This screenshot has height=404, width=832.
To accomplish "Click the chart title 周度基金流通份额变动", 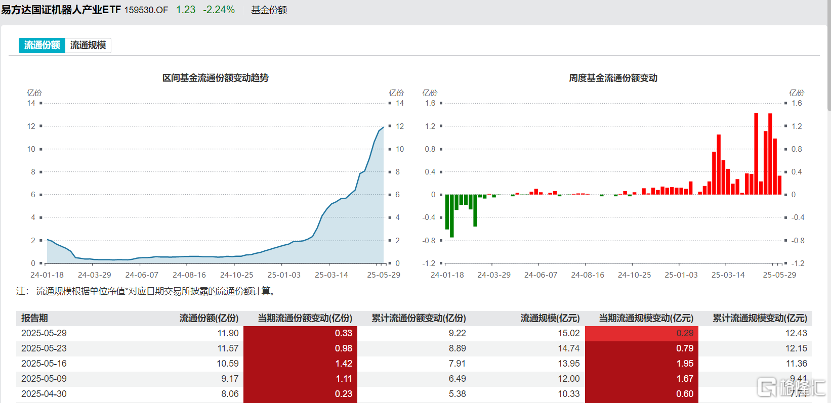I will click(x=612, y=78).
